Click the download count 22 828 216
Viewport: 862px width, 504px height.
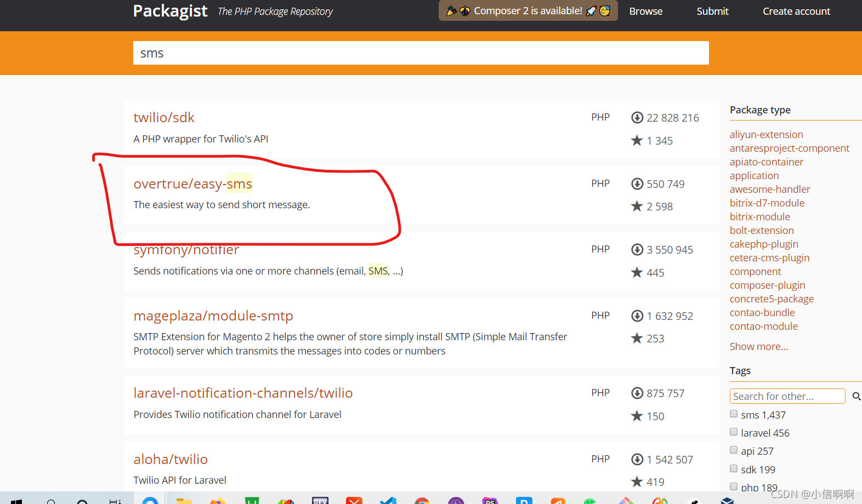pos(673,118)
